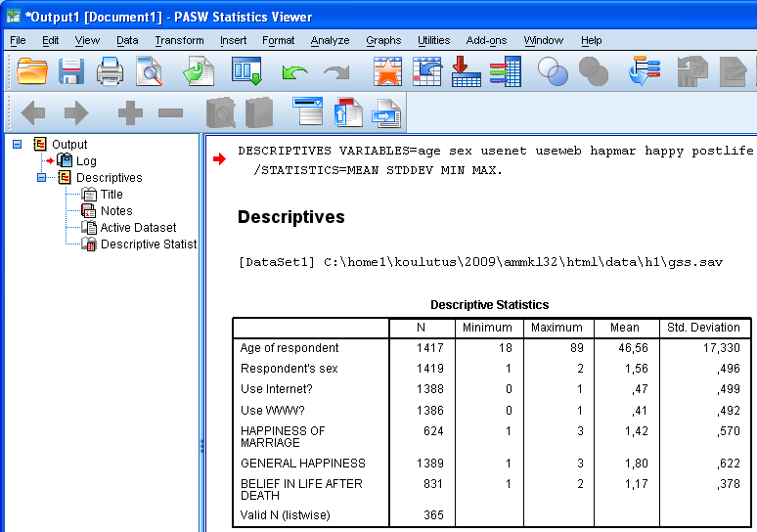This screenshot has width=757, height=532.
Task: Open the Help menu
Action: tap(591, 40)
